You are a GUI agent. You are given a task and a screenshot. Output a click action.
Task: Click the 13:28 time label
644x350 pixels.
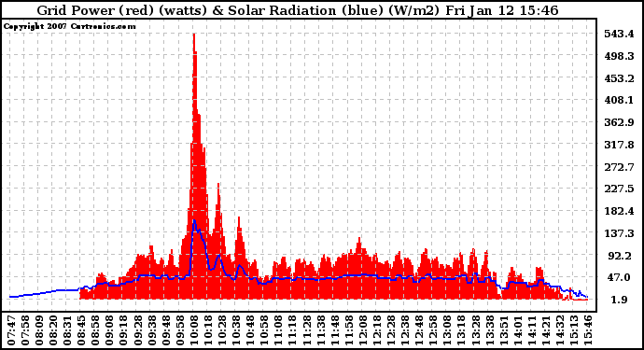pos(475,330)
